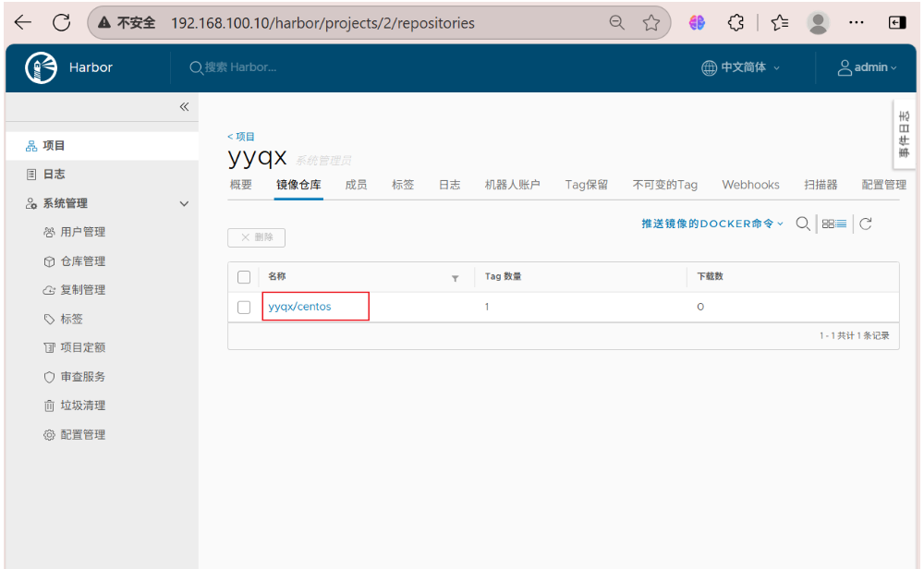Click the zoom magnifier icon in the address bar
This screenshot has height=569, width=924.
pos(616,23)
